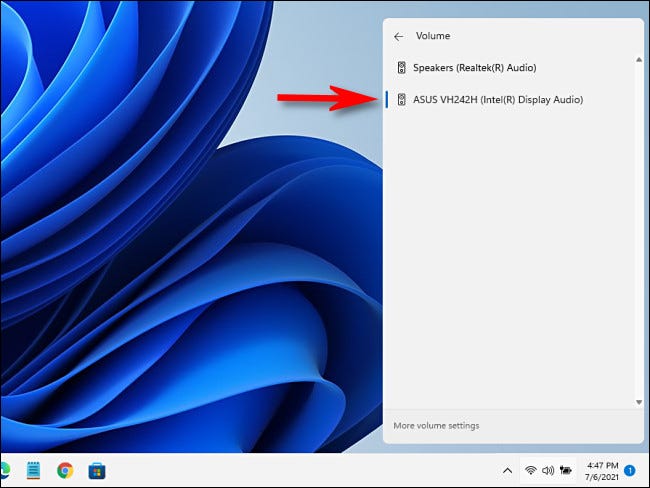Go back using the Volume panel's back arrow

398,36
